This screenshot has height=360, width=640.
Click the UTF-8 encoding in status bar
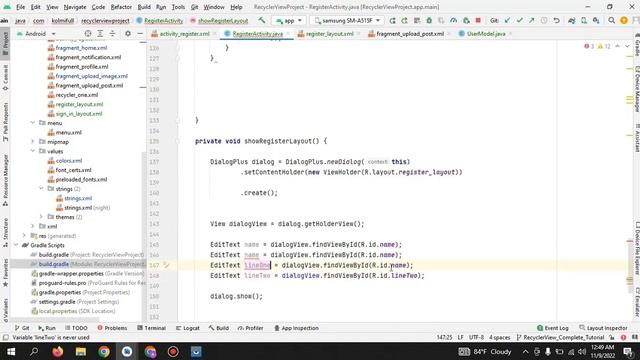pos(476,338)
